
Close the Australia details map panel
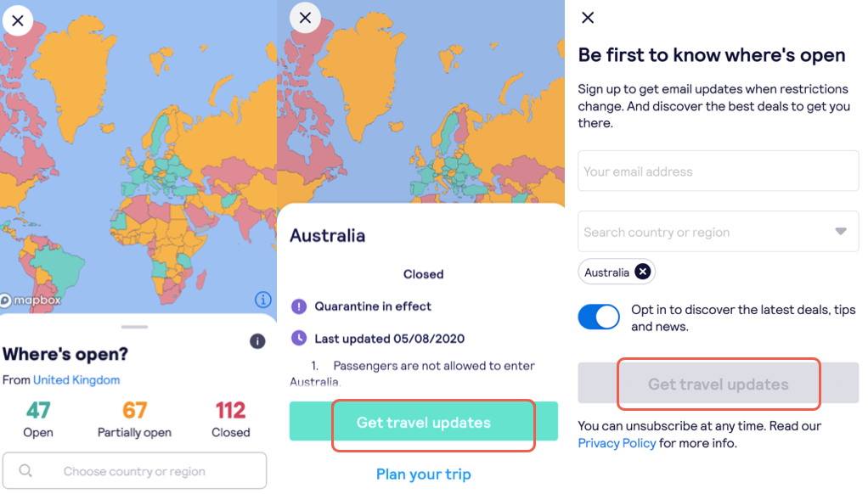[305, 18]
